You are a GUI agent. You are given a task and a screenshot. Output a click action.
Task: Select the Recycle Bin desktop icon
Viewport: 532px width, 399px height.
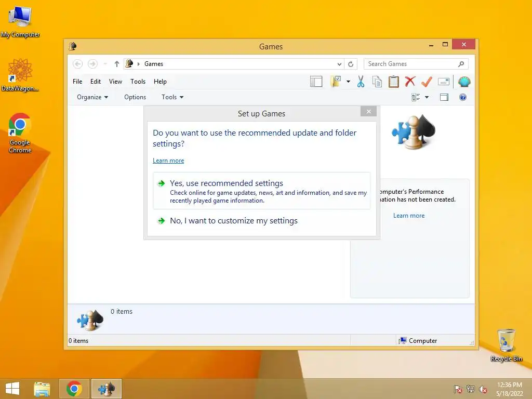point(506,345)
